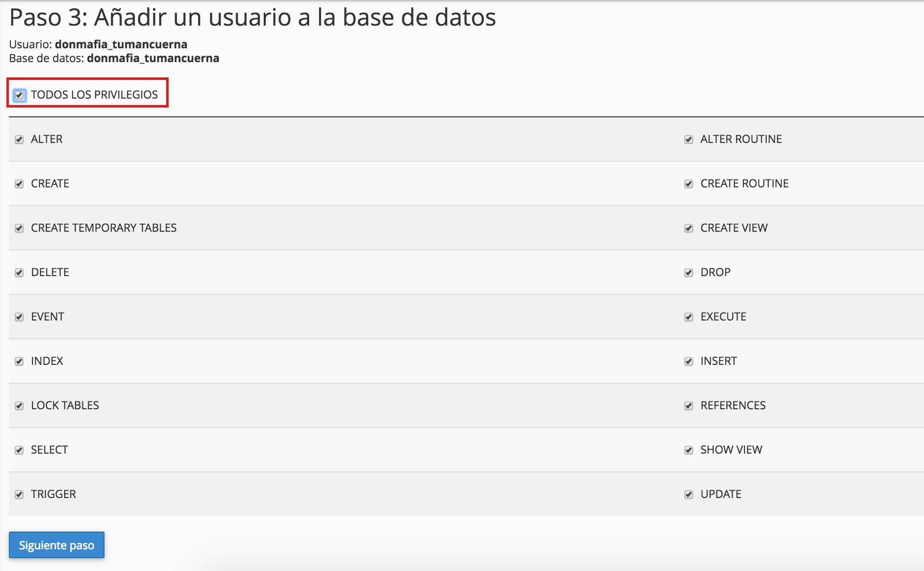Disable the CREATE TEMPORARY TABLES privilege
The image size is (924, 571).
[x=19, y=228]
